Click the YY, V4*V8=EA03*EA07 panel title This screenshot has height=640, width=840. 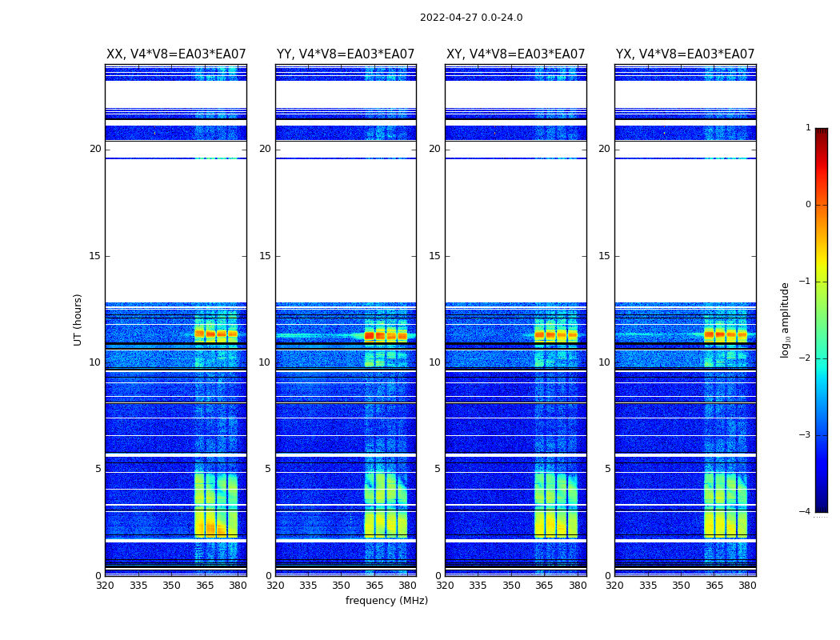[346, 54]
